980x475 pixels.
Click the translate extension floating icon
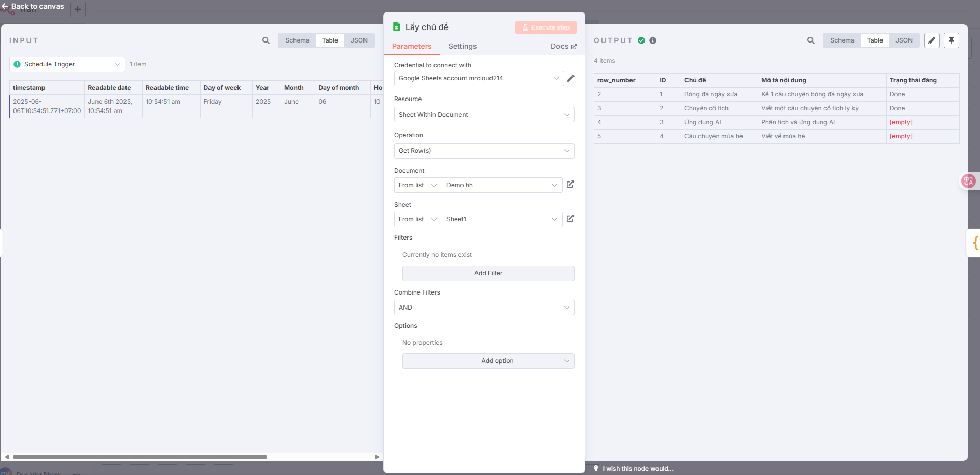[968, 181]
